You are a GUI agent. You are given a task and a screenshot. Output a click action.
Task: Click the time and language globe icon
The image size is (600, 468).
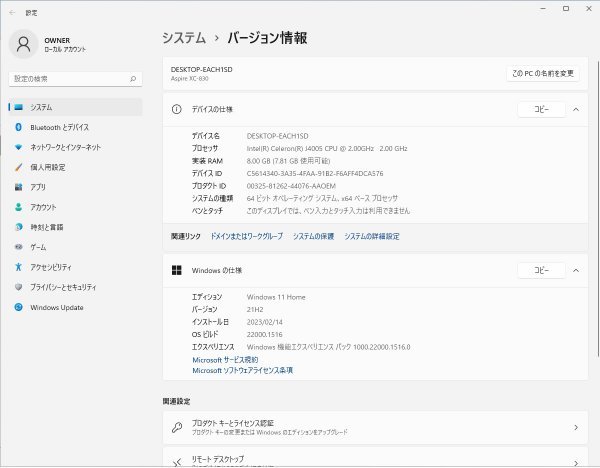pyautogui.click(x=18, y=227)
